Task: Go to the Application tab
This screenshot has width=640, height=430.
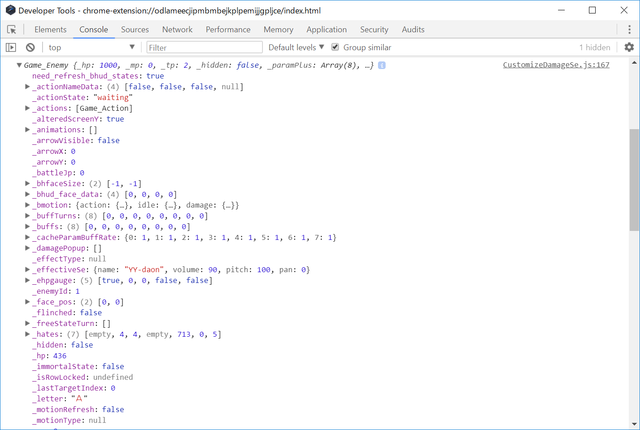Action: [327, 29]
